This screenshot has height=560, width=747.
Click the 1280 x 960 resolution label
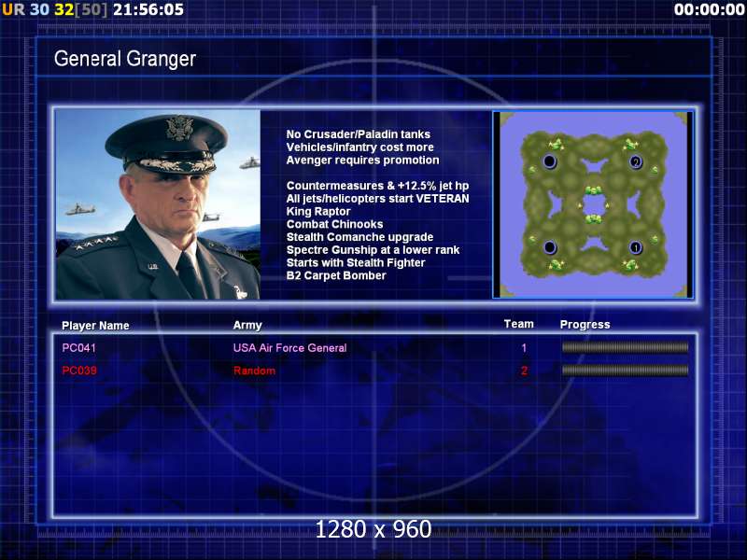(x=373, y=529)
